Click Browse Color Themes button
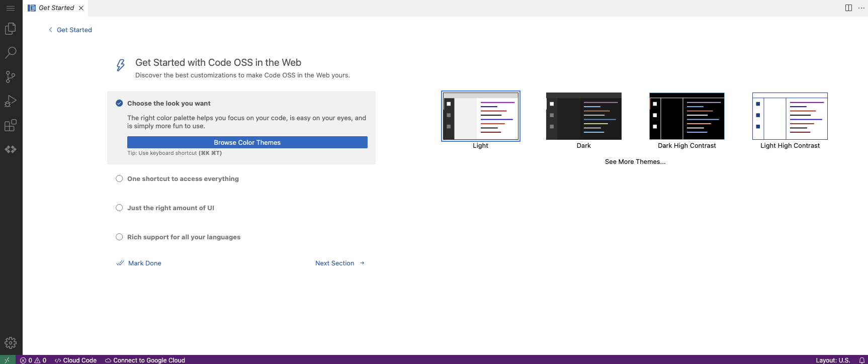The width and height of the screenshot is (868, 364). 247,142
